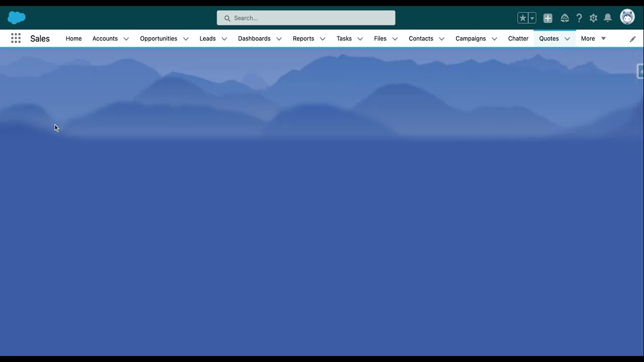Focus the global Search field
The width and height of the screenshot is (644, 362).
[x=306, y=18]
